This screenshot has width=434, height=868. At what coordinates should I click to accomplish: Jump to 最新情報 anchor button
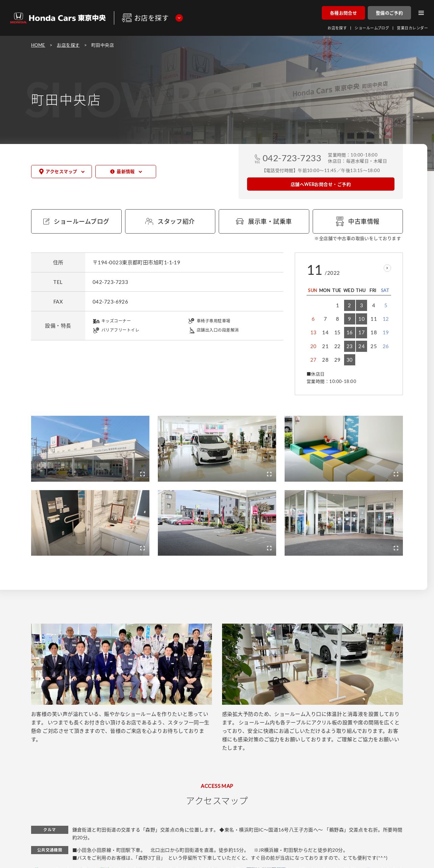pyautogui.click(x=126, y=171)
